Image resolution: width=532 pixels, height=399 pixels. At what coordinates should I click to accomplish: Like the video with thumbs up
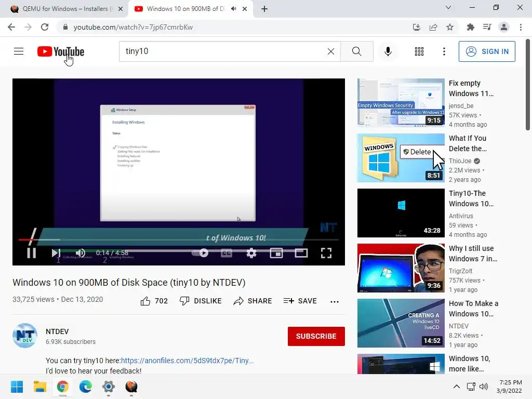coord(154,301)
